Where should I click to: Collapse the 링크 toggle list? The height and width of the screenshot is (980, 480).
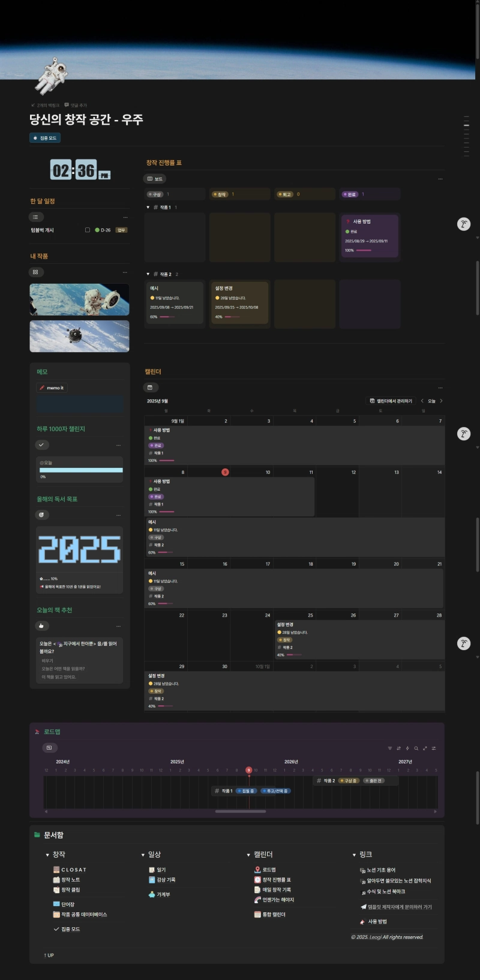coord(354,855)
